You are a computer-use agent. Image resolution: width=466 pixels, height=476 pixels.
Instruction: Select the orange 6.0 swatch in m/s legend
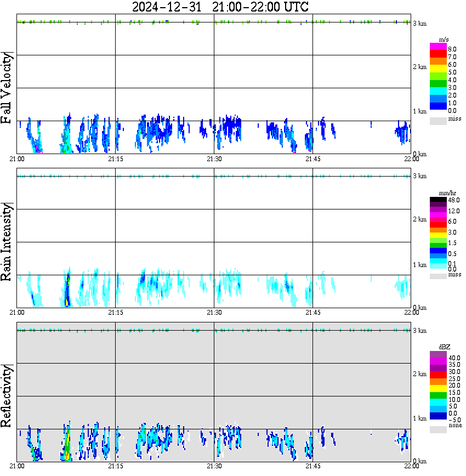438,61
